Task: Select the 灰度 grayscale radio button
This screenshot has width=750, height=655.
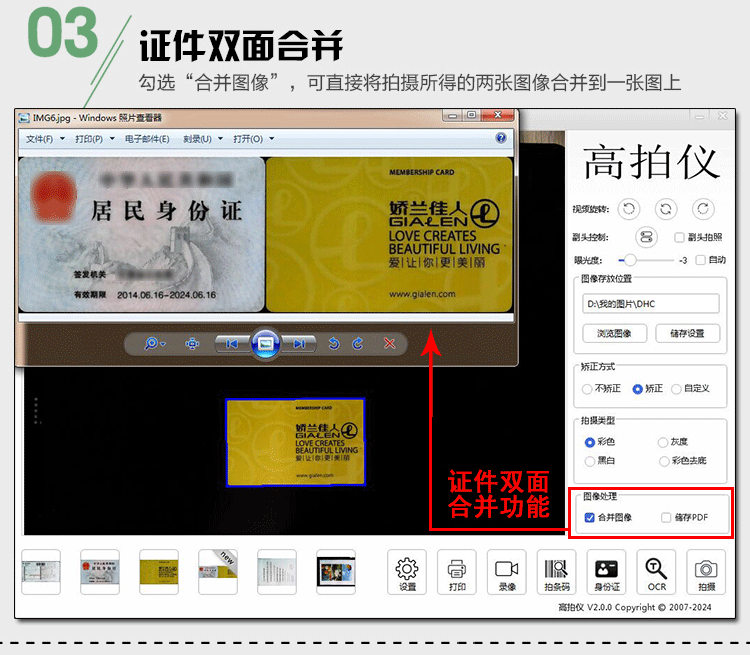Action: [663, 442]
